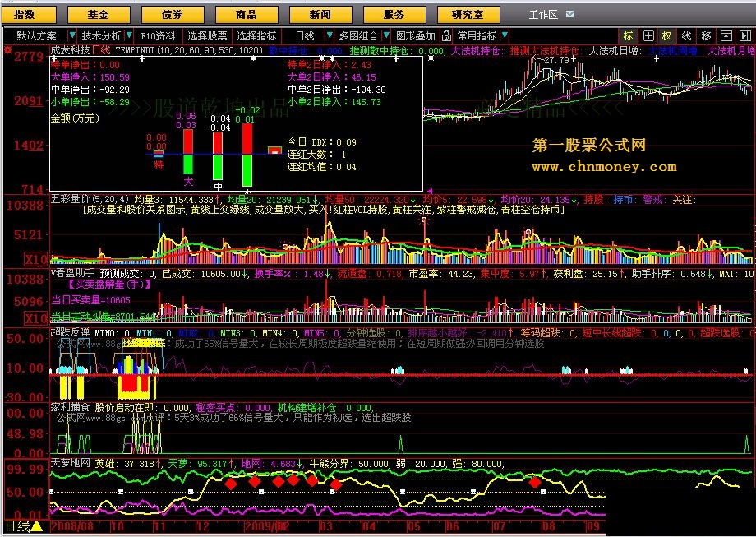Toggle the 标 marker icon
Screen dimensions: 756x537
coord(629,35)
